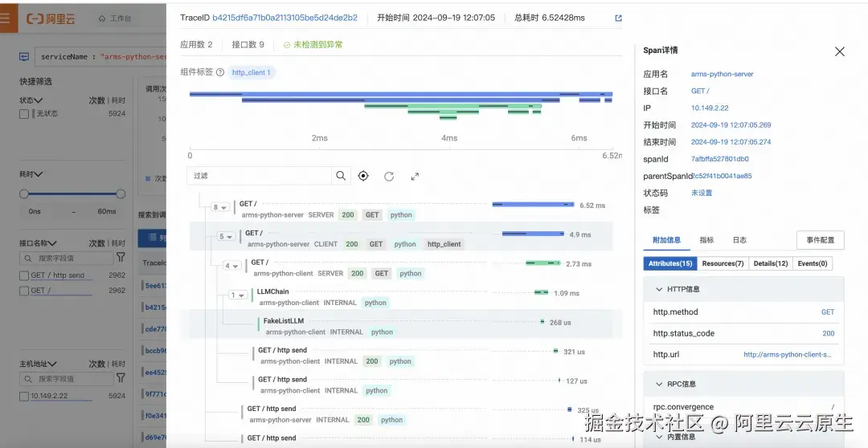Click the back icon beside serviceName query
This screenshot has height=448, width=868.
[x=24, y=56]
